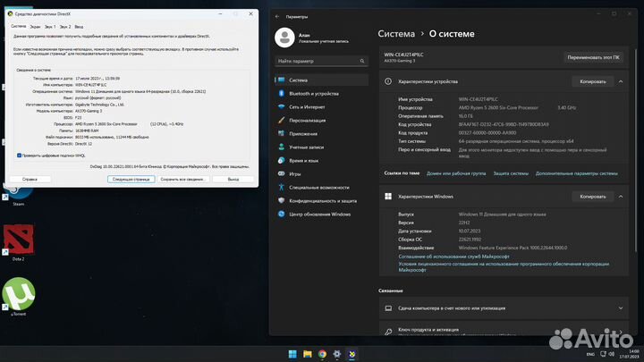
Task: Collapse the Характеристики Windows section
Action: (x=621, y=197)
